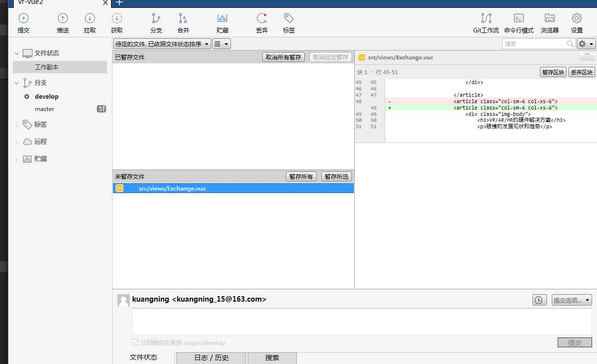Open the gear options dropdown near search
597x364 pixels.
(x=586, y=44)
